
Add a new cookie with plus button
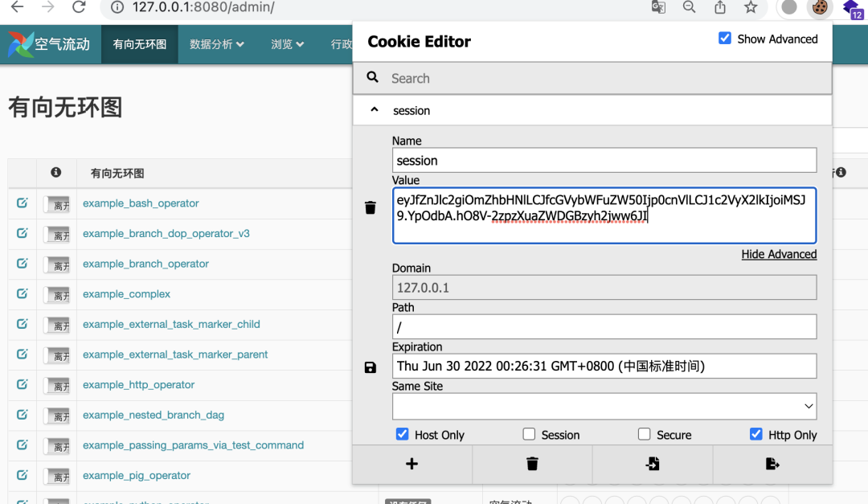click(411, 464)
